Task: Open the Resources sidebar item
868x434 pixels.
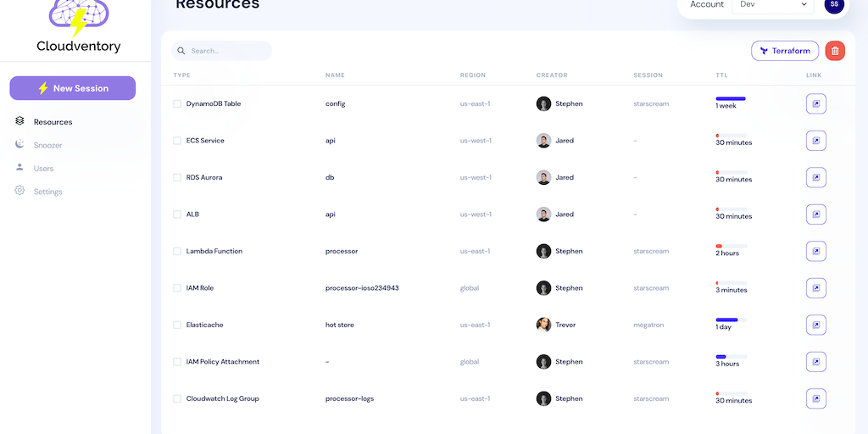Action: click(x=53, y=122)
